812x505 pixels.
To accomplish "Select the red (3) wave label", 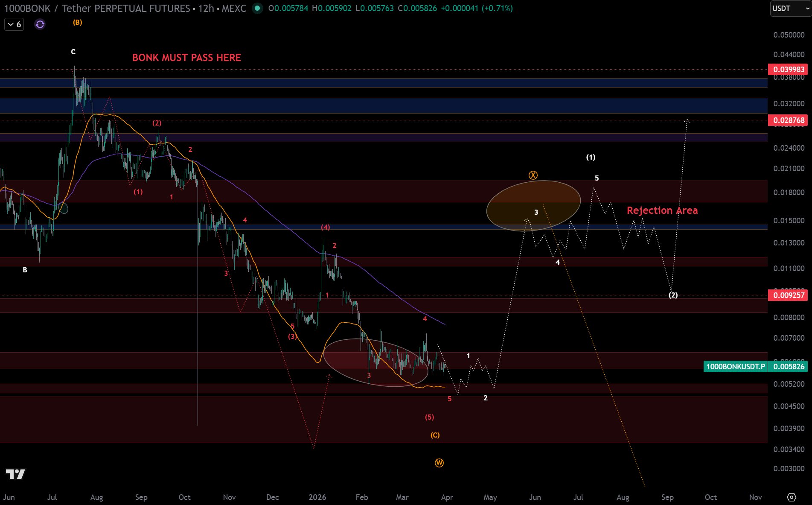I will tap(292, 336).
